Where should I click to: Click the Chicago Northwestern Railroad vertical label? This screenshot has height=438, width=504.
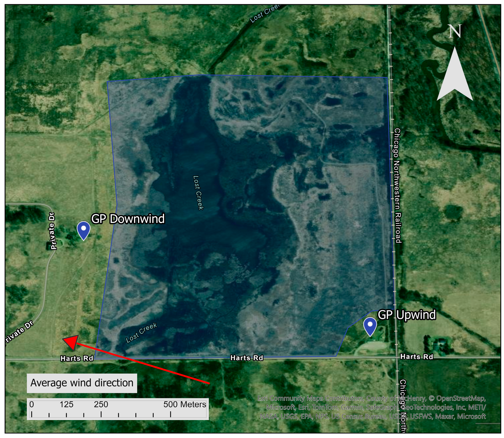[397, 185]
